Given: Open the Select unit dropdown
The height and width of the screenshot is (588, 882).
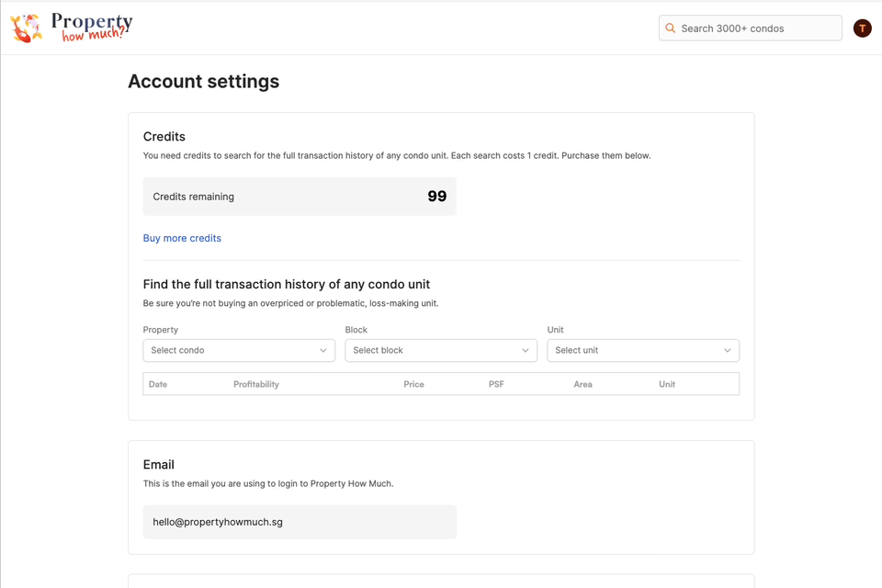Looking at the screenshot, I should point(643,351).
